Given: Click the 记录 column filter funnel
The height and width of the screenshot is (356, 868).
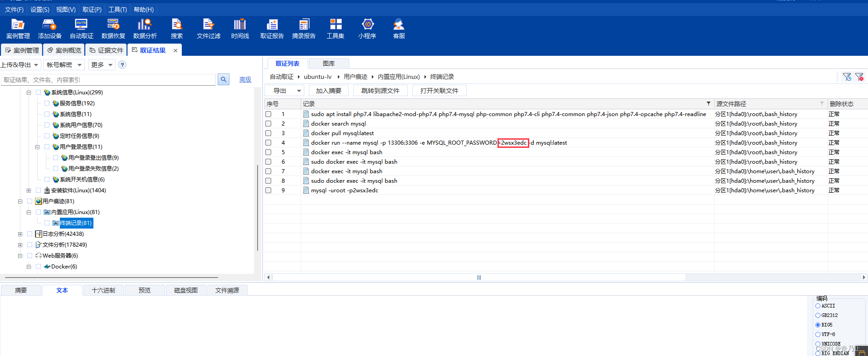Looking at the screenshot, I should [708, 104].
